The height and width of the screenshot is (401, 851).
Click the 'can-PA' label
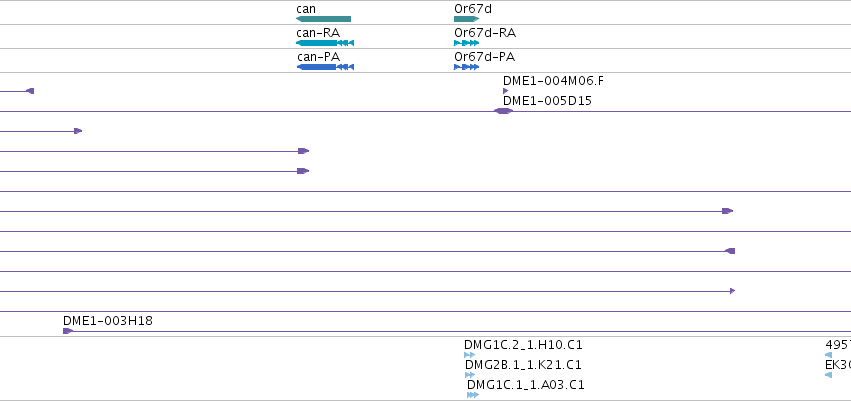[x=319, y=56]
